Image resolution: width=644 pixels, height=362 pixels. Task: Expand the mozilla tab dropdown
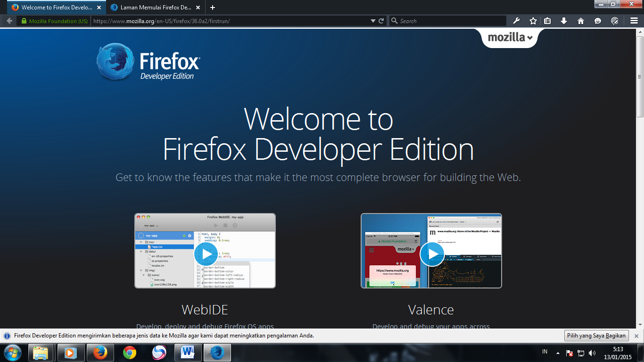pyautogui.click(x=510, y=38)
